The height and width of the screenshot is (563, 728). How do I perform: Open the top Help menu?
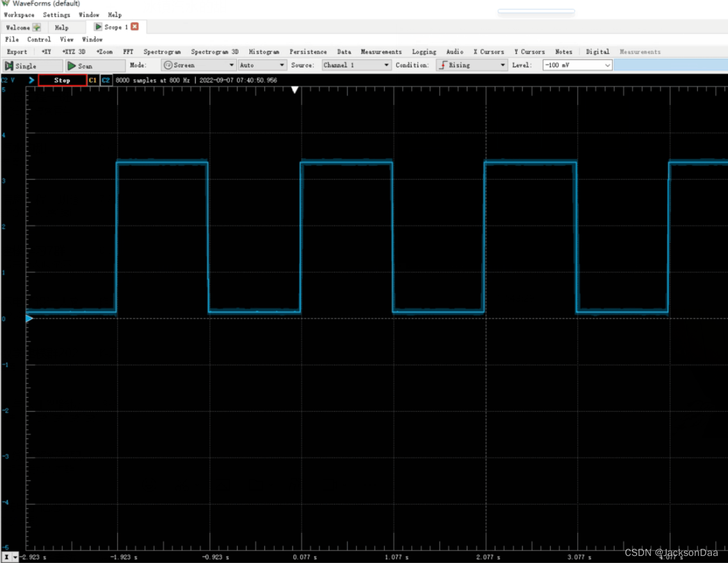coord(115,15)
